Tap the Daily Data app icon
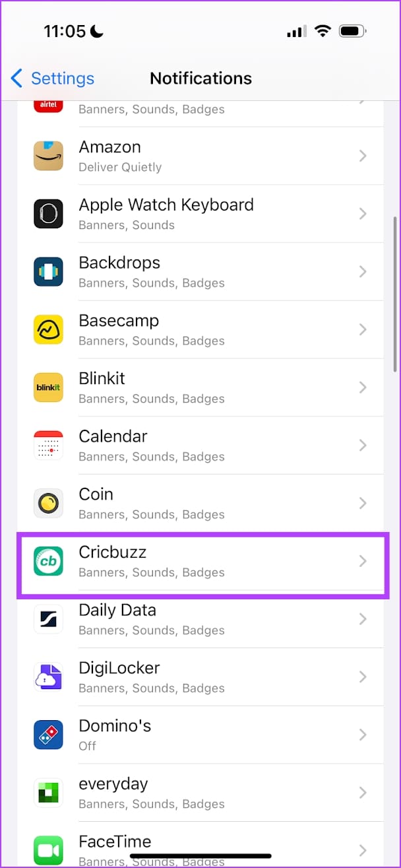 (x=48, y=618)
